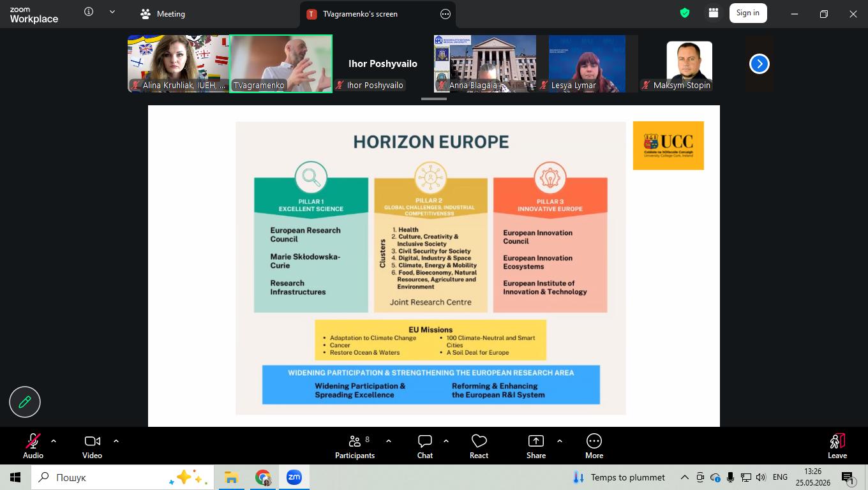Click the HORIZON EUROPE slide title
This screenshot has width=868, height=490.
(431, 142)
